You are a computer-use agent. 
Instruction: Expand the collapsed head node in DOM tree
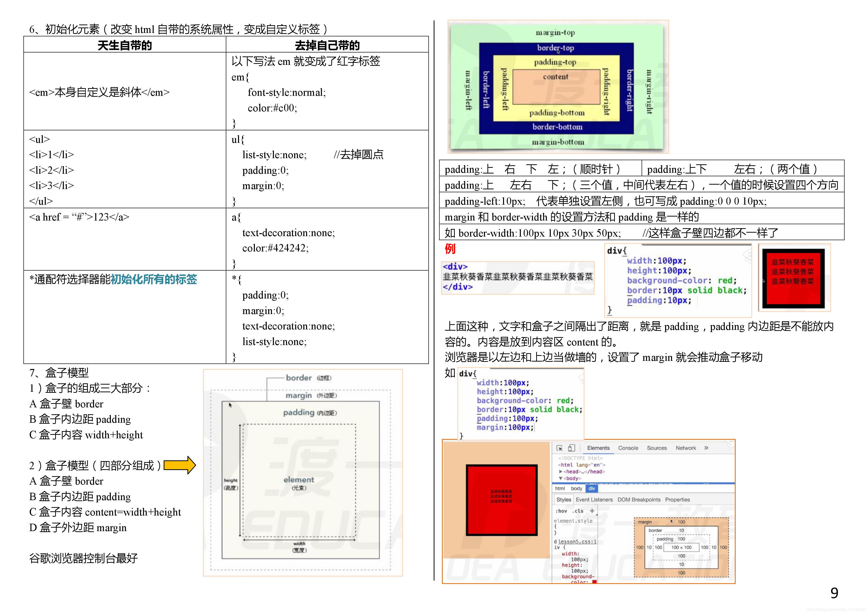[561, 471]
